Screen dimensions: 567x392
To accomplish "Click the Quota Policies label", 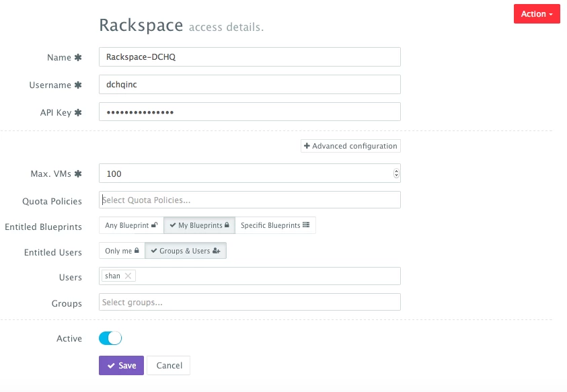I will 52,202.
